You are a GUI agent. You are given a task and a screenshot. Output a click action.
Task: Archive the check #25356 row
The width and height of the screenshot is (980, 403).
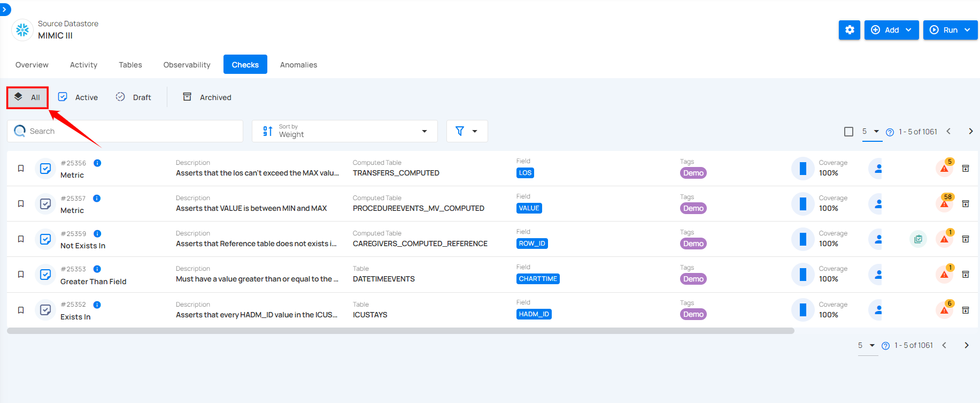tap(966, 168)
